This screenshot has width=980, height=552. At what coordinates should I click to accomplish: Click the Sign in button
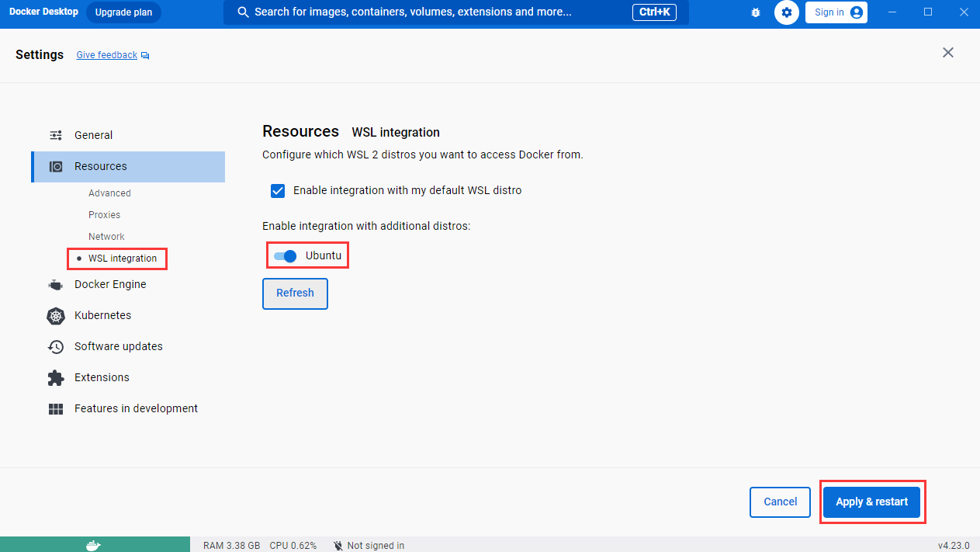[x=836, y=12]
